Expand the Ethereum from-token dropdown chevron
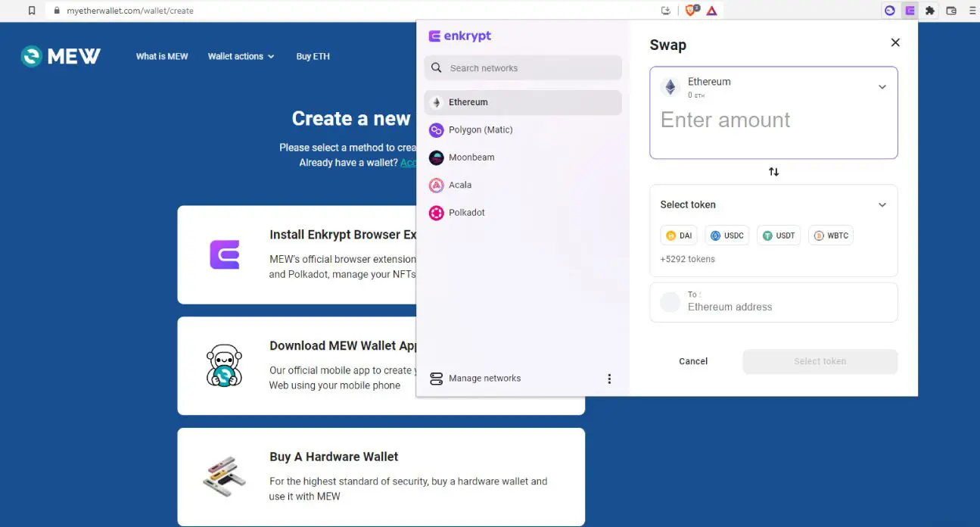The image size is (980, 527). tap(882, 87)
